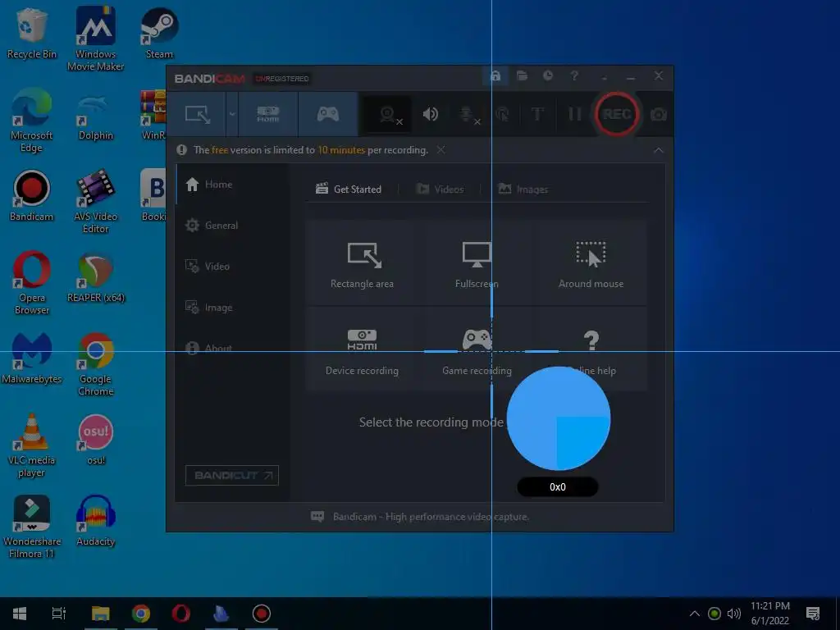
Task: Switch to Get Started tab
Action: 349,189
